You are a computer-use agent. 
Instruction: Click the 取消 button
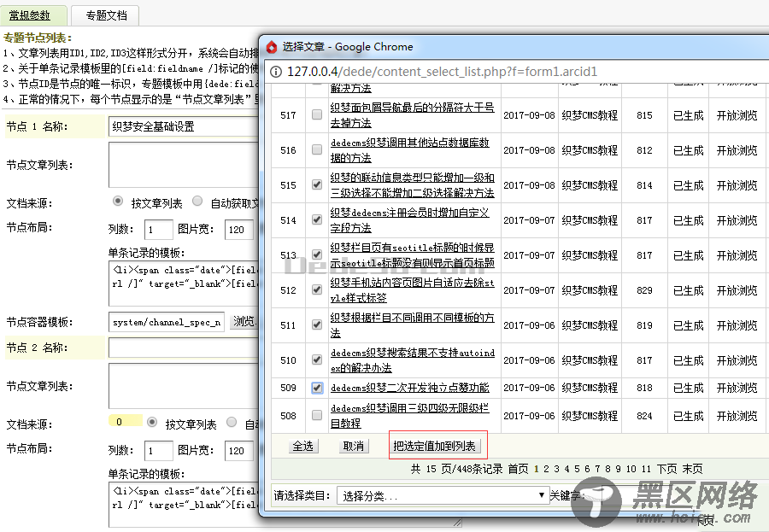[x=354, y=446]
